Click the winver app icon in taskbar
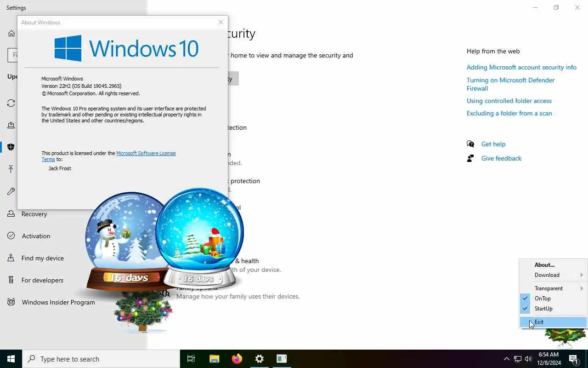The width and height of the screenshot is (588, 368). coord(282,359)
